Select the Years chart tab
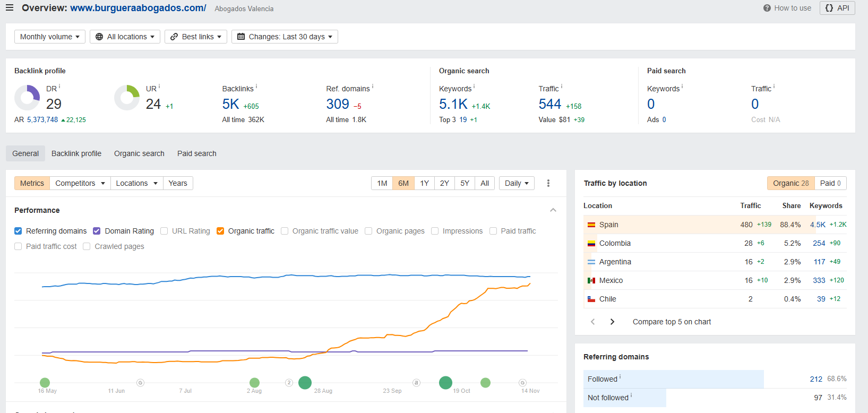The image size is (868, 413). tap(178, 183)
